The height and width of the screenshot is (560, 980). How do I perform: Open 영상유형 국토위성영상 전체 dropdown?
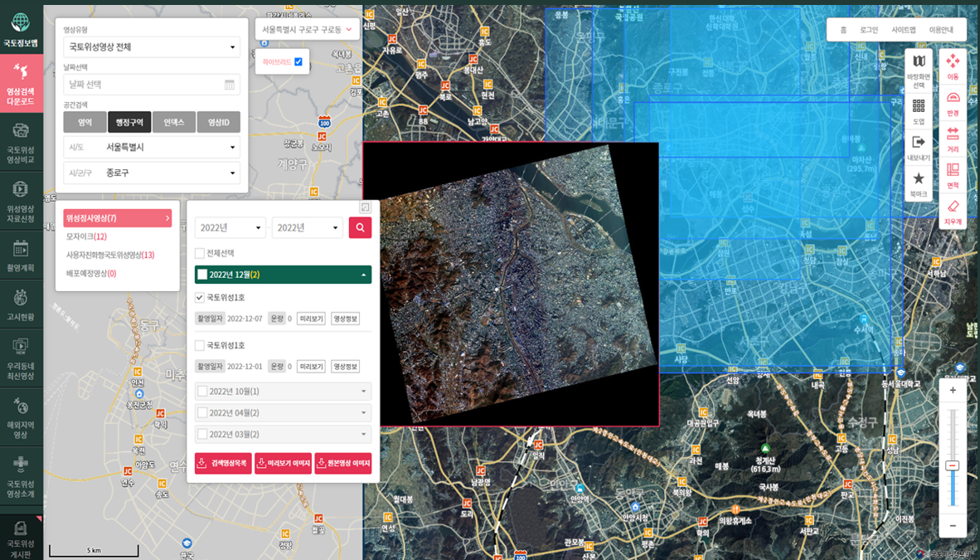[152, 47]
